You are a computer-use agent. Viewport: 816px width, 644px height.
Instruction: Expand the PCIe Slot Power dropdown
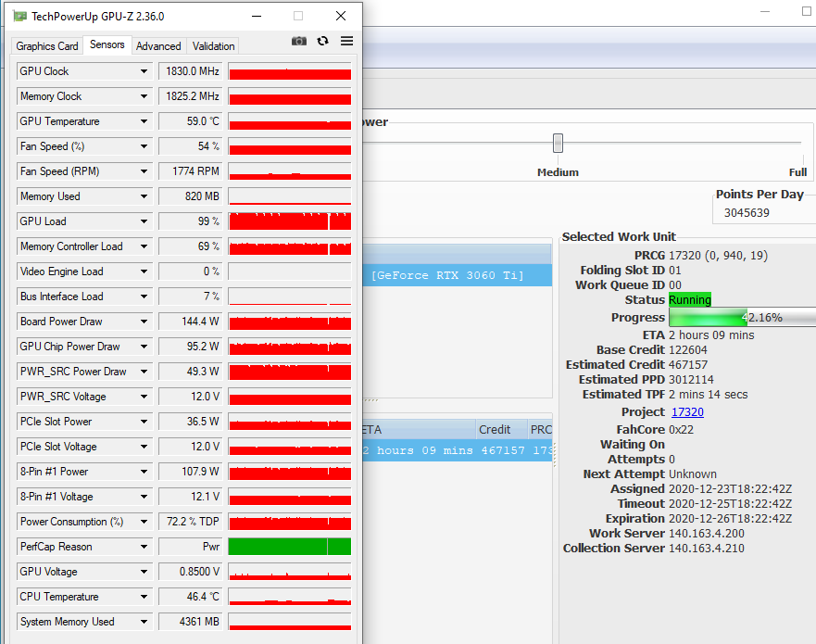tap(144, 422)
